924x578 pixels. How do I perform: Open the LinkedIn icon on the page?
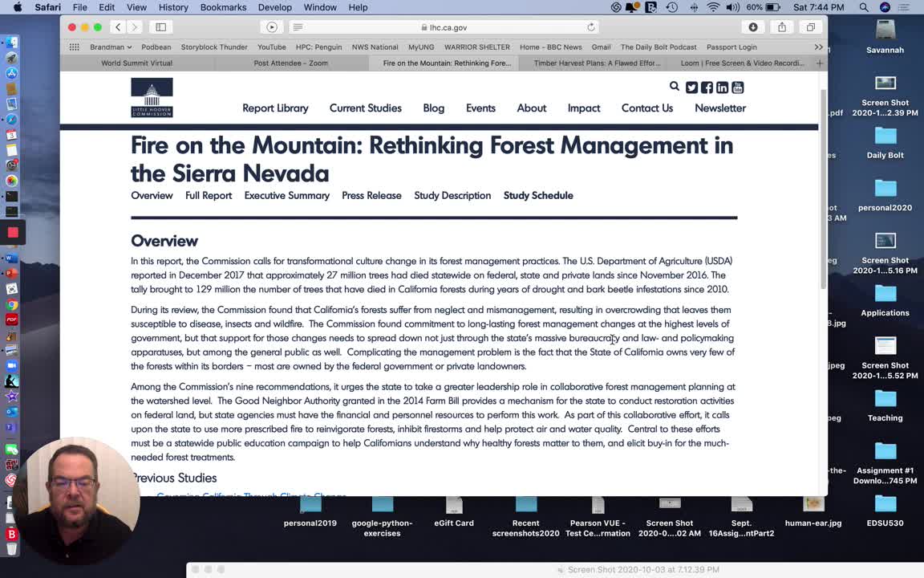tap(723, 88)
